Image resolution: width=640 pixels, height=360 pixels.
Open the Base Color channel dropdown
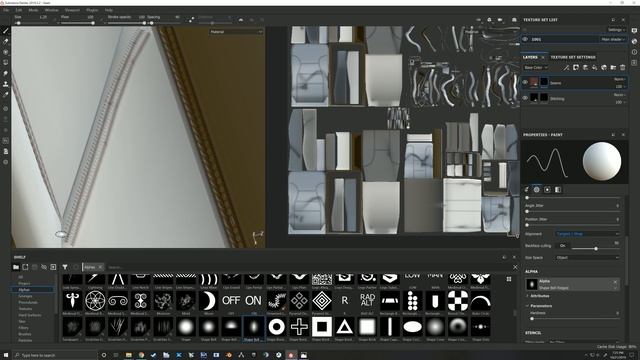(x=536, y=67)
